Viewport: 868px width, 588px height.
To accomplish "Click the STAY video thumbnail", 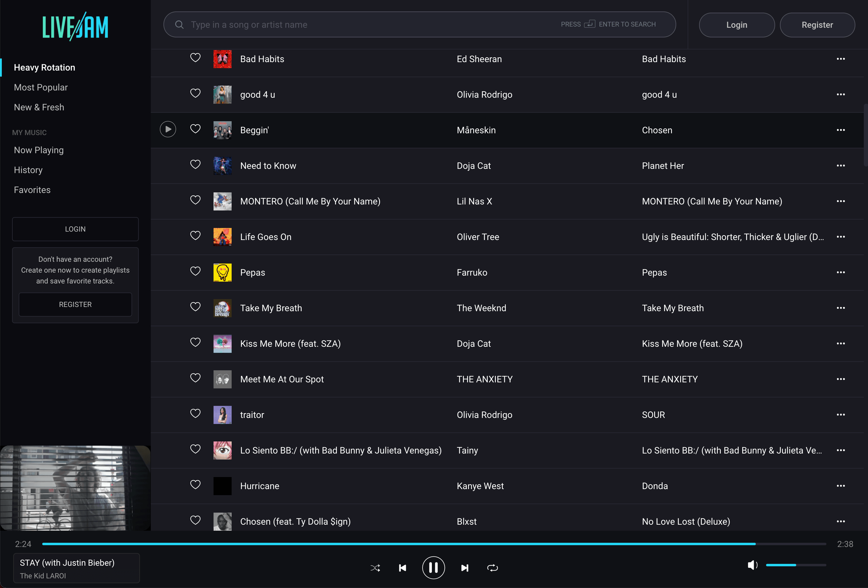I will 75,488.
